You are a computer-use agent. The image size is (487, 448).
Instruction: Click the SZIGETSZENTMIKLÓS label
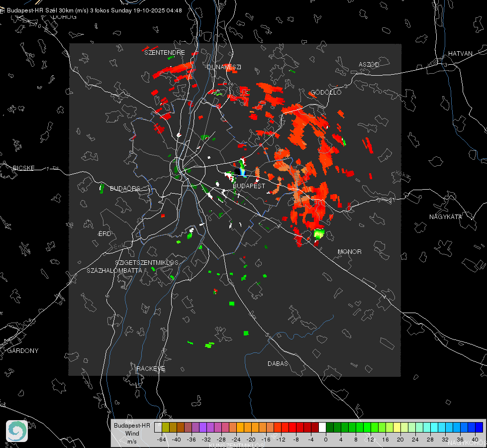(147, 262)
